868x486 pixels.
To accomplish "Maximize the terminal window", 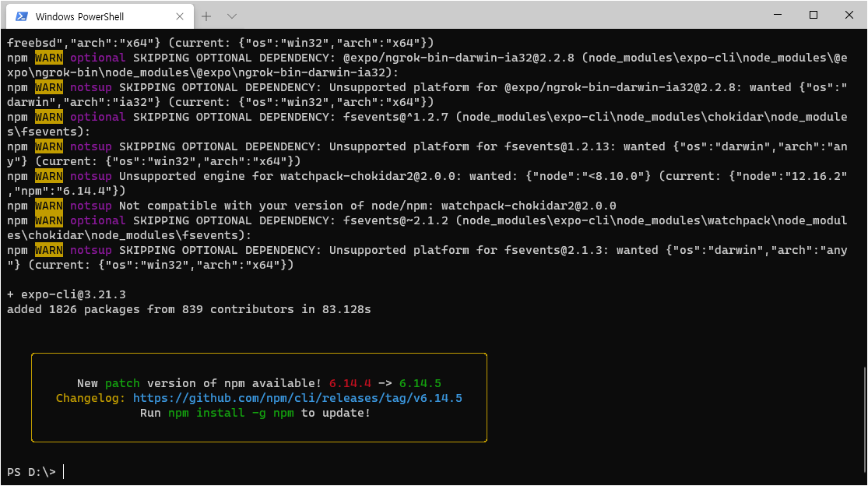I will click(814, 15).
